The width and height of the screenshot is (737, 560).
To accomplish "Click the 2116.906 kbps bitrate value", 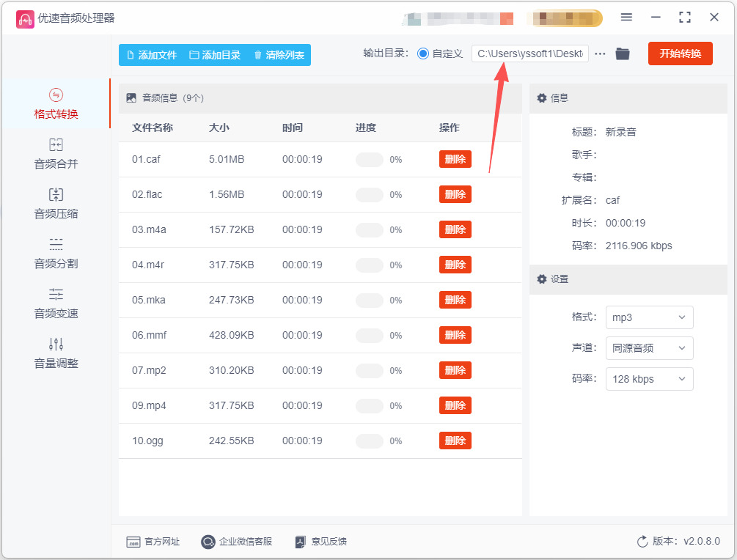I will (639, 246).
